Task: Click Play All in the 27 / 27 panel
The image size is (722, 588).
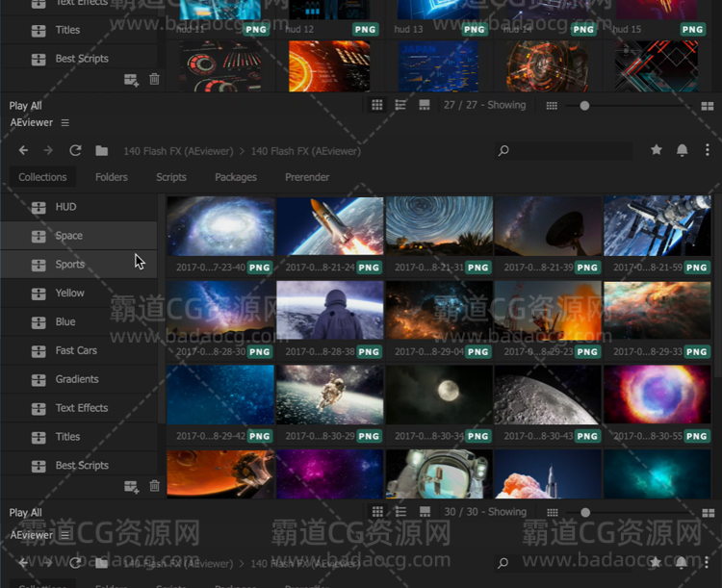Action: point(25,106)
